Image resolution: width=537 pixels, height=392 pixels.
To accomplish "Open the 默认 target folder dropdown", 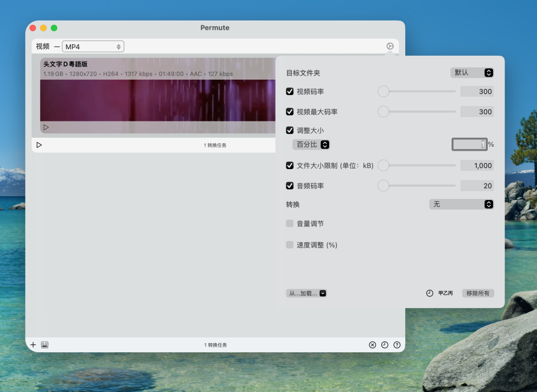I will click(x=472, y=73).
